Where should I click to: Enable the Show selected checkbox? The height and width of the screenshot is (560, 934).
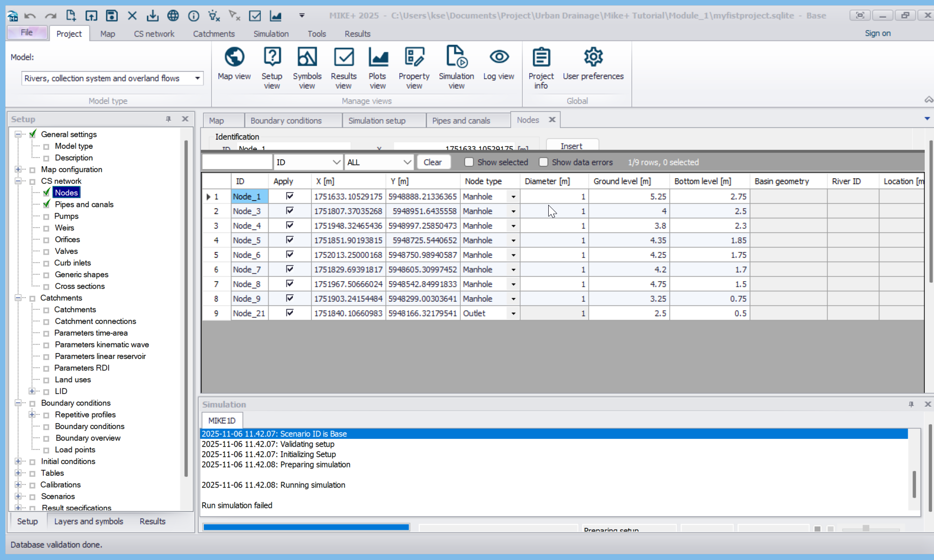pos(469,162)
